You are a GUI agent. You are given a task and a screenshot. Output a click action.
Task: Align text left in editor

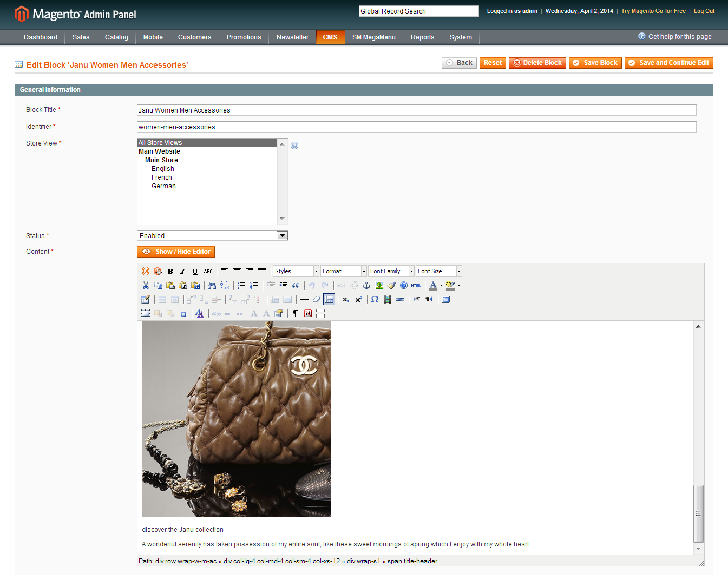[x=224, y=271]
